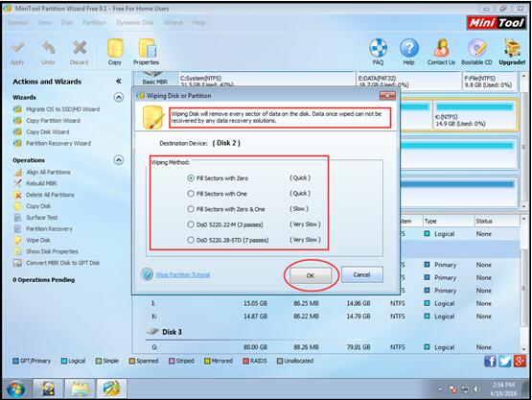The width and height of the screenshot is (532, 400).
Task: Select Convert MBR Disk to GPT Disk
Action: point(57,263)
